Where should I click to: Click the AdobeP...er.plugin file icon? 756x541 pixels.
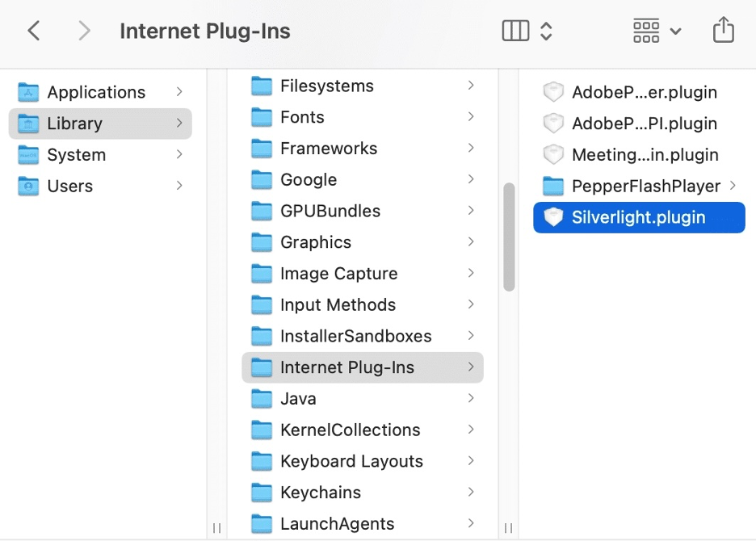[553, 92]
